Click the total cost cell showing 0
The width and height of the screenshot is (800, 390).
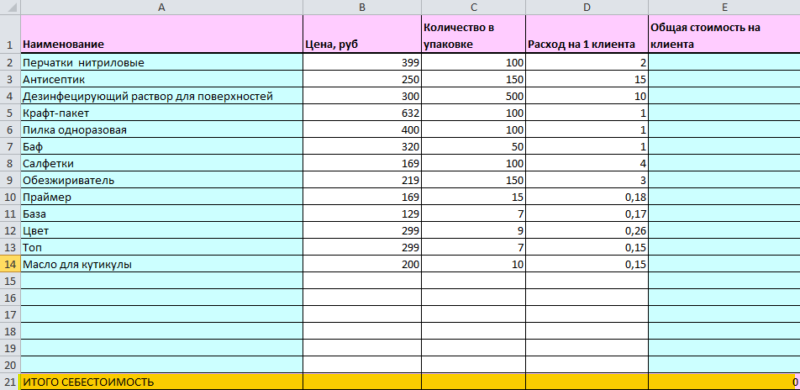click(x=724, y=382)
